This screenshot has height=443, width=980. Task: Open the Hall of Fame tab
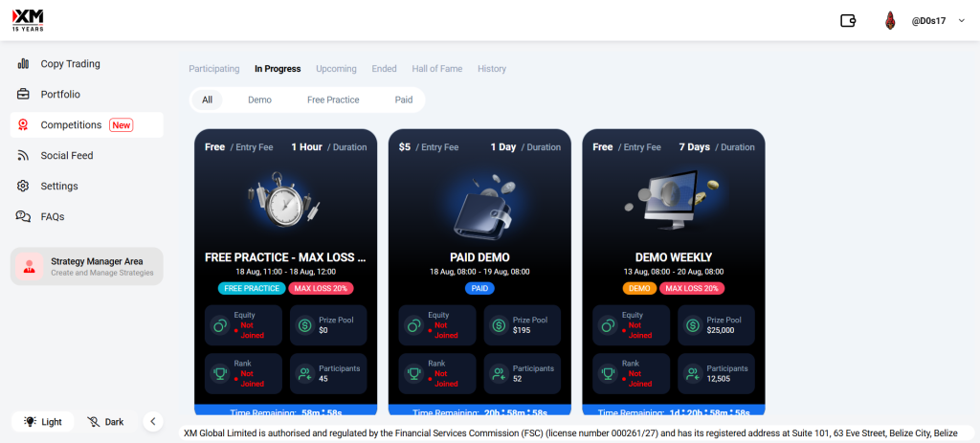click(436, 69)
